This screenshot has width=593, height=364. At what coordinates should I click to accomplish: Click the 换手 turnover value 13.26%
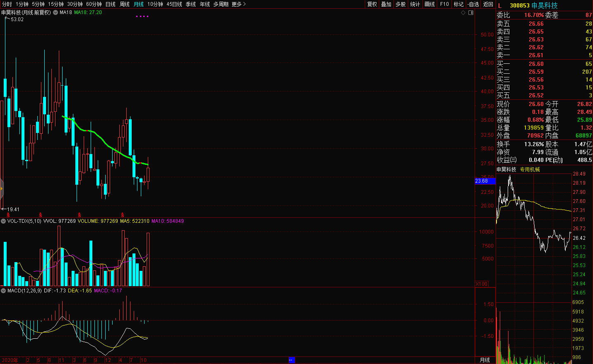534,144
